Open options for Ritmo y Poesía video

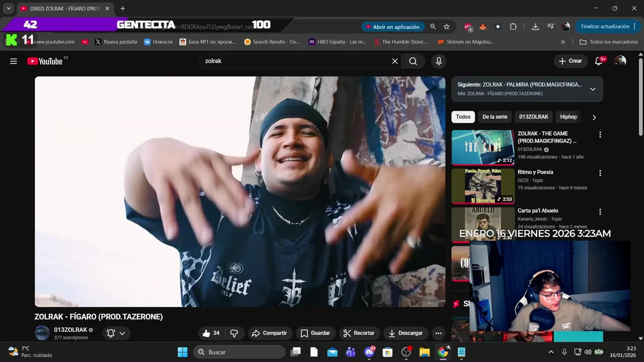coord(600,173)
